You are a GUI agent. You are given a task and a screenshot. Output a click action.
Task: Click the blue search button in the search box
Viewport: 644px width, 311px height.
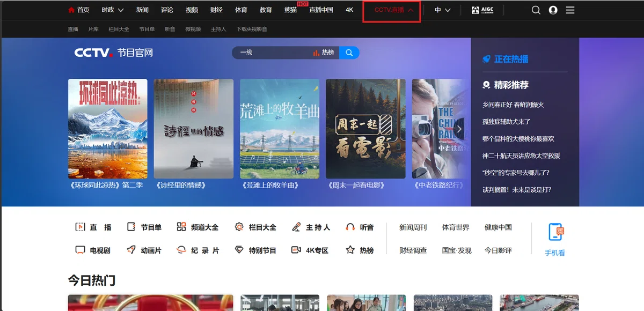349,53
